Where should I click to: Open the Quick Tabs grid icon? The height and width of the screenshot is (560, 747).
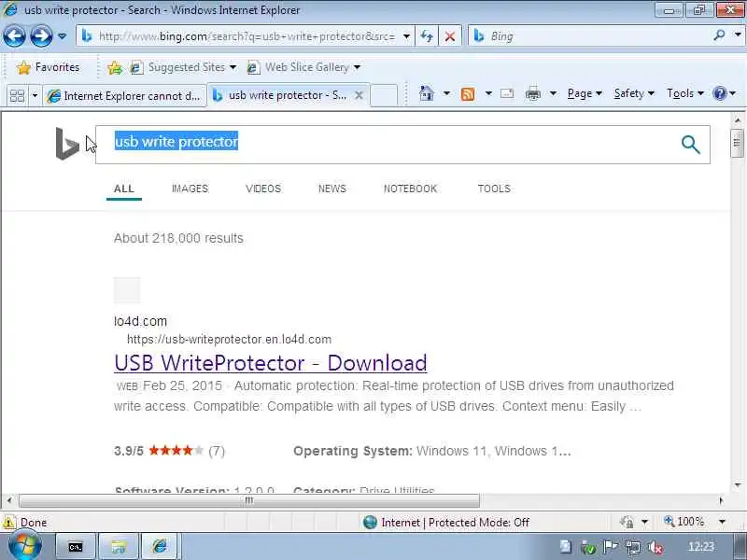click(x=17, y=96)
